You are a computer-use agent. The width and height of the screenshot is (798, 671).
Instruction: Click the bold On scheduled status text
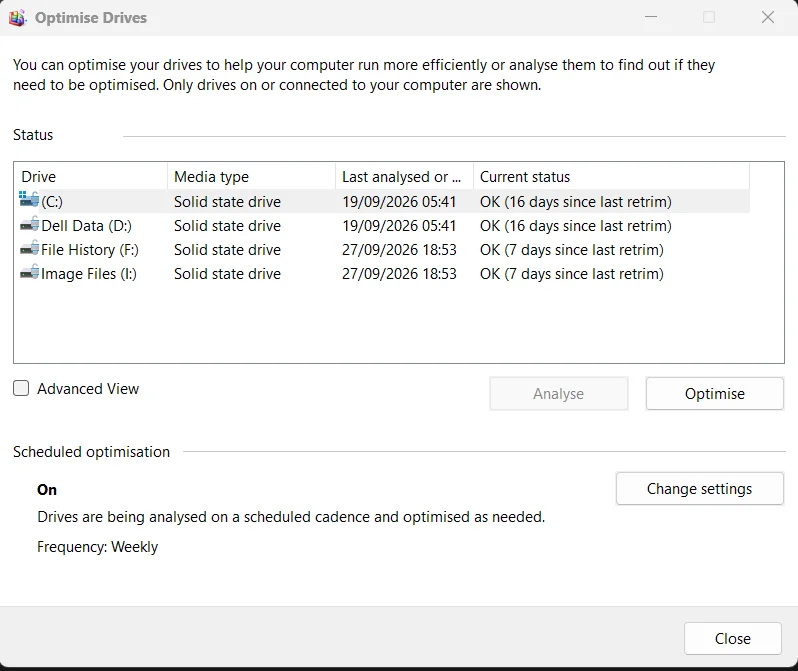point(47,490)
